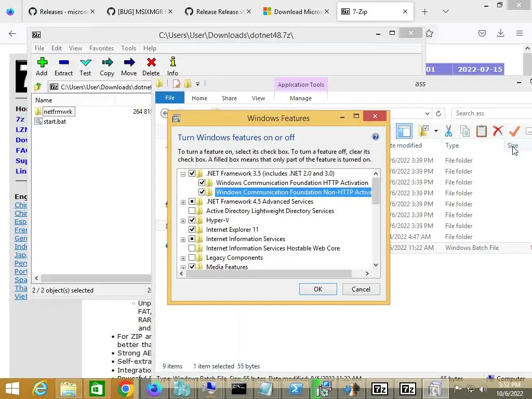Click the 7z link on the 7-Zip webpage
Image resolution: width=532 pixels, height=399 pixels.
[20, 119]
